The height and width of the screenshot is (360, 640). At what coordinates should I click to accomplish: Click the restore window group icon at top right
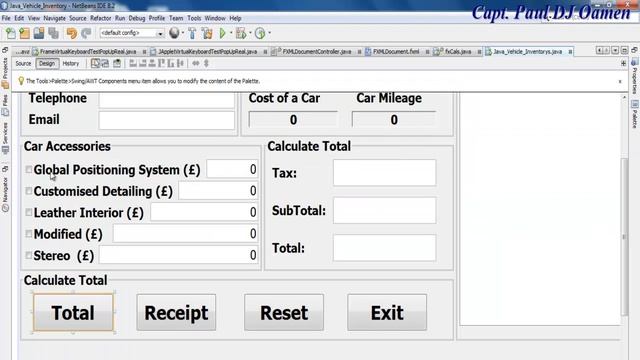pos(634,49)
